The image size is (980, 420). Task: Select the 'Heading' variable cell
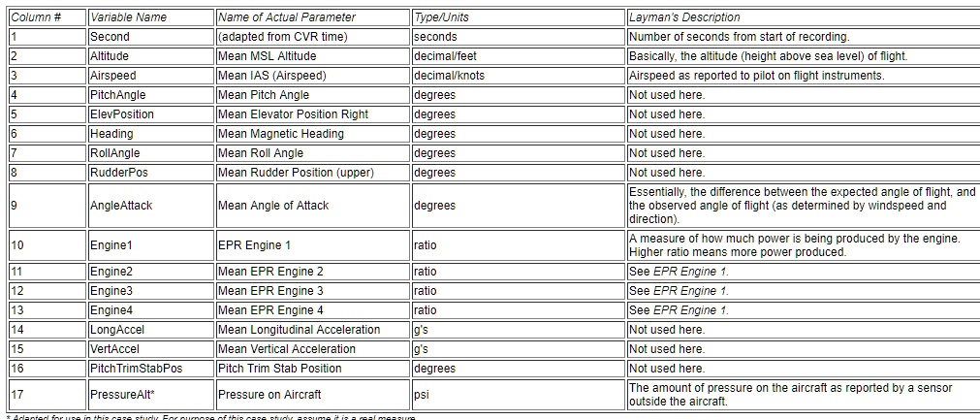pos(151,134)
